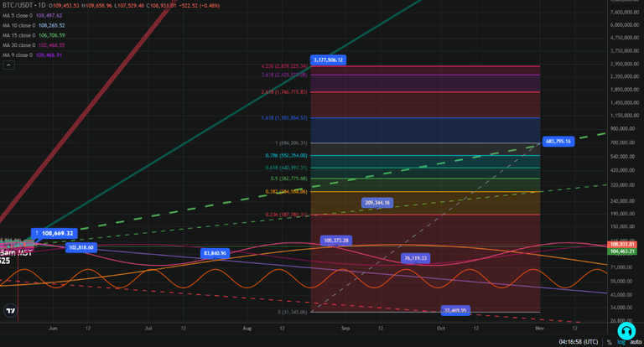Screen dimensions: 644x347
Task: Select the 4.236 Fibonacci level label
Action: pos(284,66)
